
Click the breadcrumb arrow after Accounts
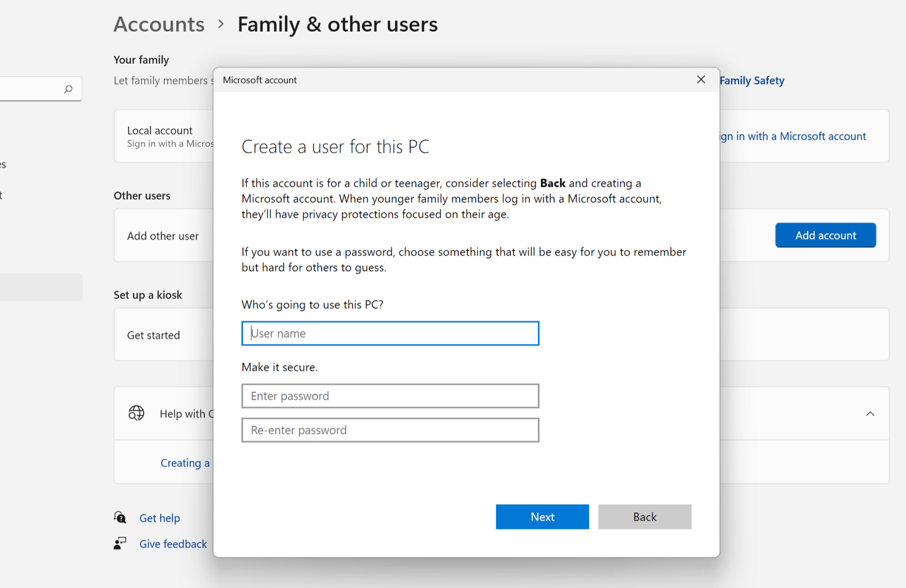(221, 24)
